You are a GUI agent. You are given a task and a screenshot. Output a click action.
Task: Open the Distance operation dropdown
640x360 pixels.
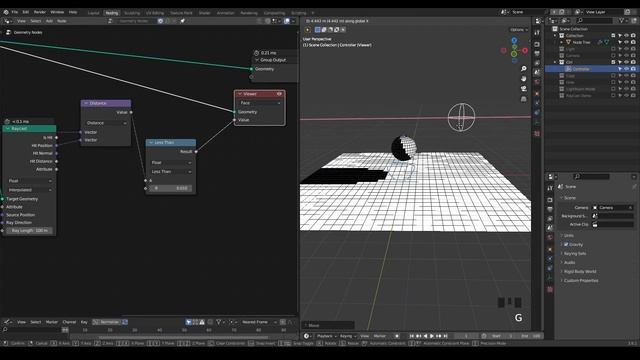[x=106, y=123]
